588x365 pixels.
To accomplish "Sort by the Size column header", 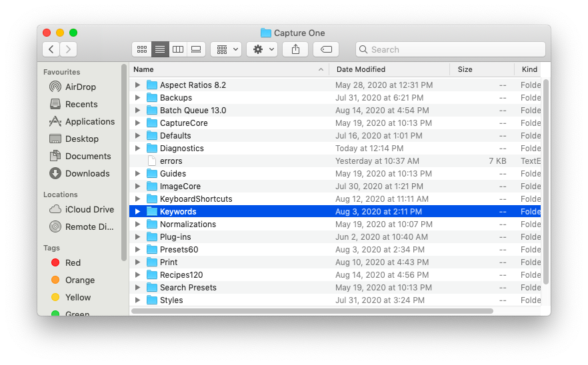I will point(482,69).
